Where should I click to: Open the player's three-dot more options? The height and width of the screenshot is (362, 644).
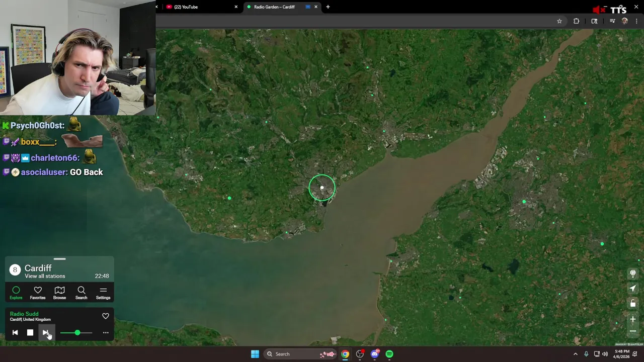106,333
